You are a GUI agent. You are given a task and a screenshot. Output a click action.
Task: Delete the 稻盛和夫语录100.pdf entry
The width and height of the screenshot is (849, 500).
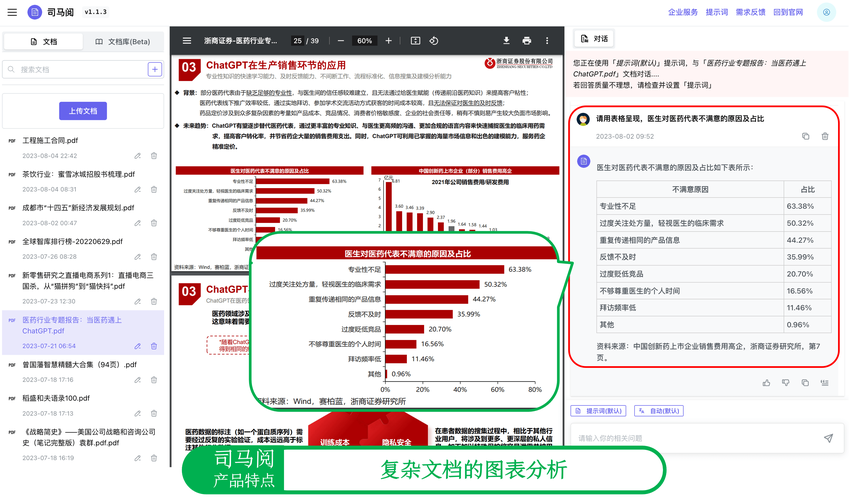154,413
